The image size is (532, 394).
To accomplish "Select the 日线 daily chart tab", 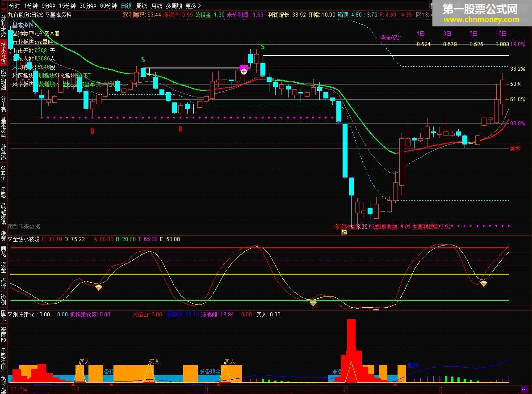I will tap(126, 6).
